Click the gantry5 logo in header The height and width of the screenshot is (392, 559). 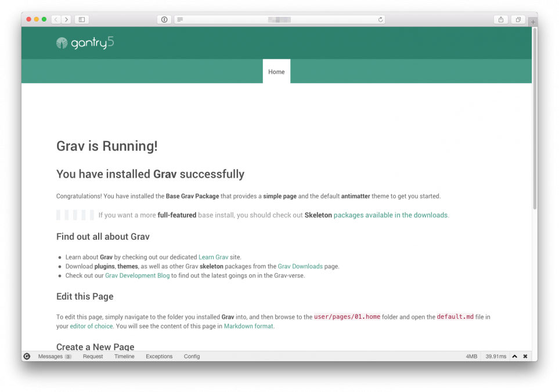coord(85,43)
